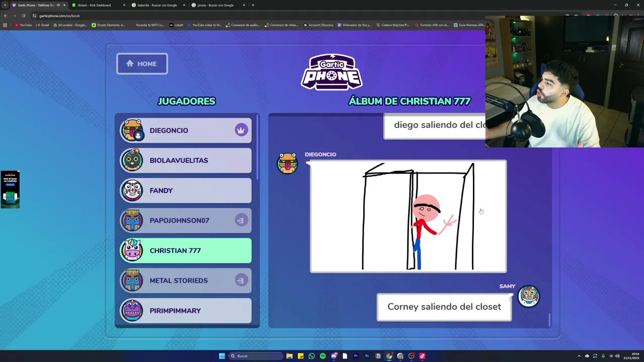Open the Account | Beacons bookmark

(x=318, y=25)
